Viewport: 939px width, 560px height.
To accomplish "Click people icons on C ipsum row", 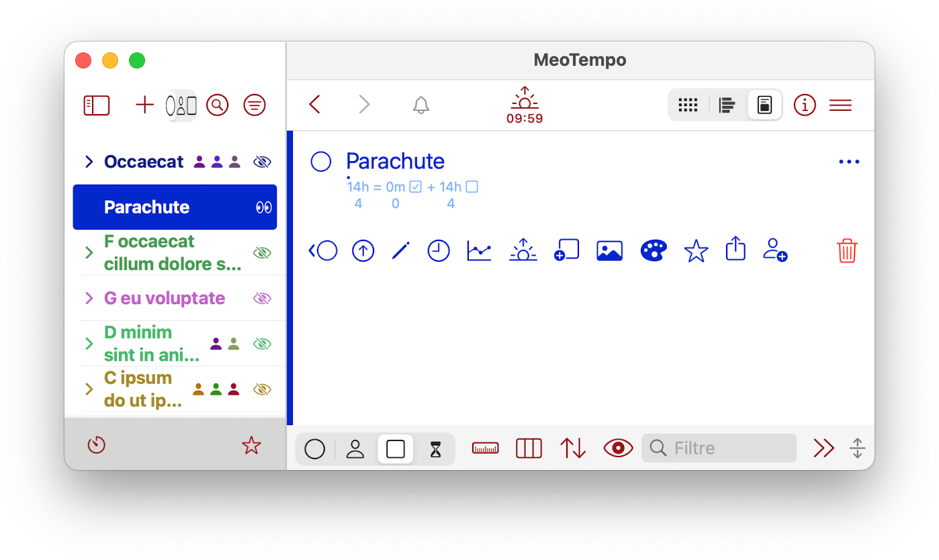I will 216,389.
